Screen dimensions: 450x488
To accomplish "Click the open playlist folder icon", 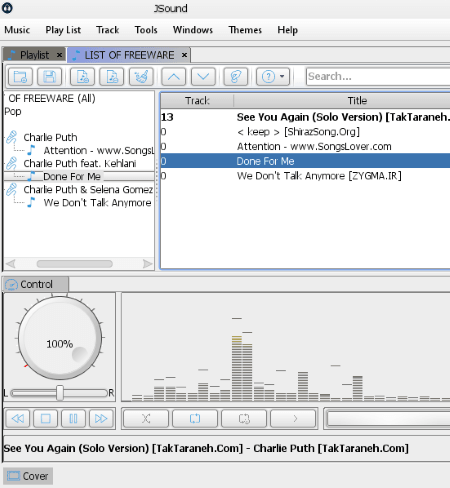I will pyautogui.click(x=20, y=77).
